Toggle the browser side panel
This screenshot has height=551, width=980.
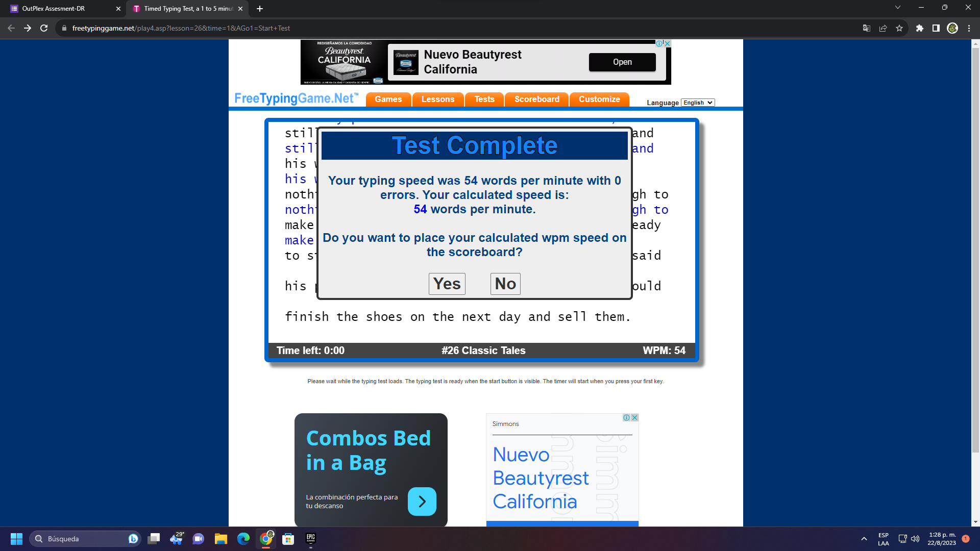[x=936, y=28]
